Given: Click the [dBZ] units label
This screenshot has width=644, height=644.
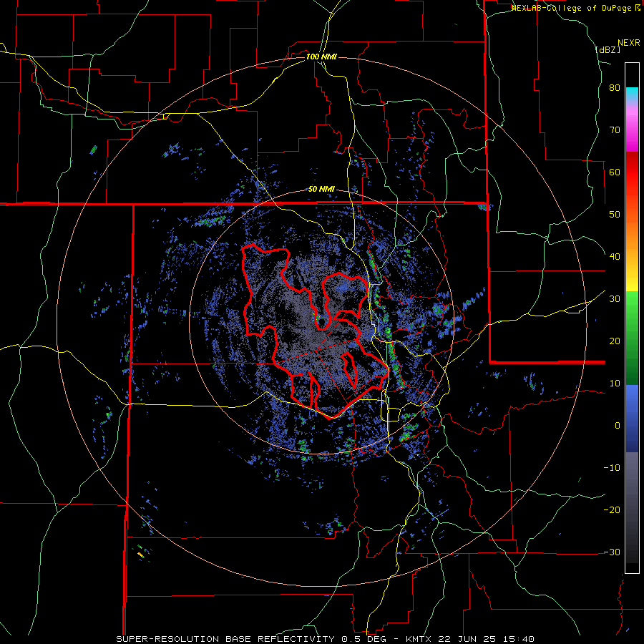Looking at the screenshot, I should click(x=608, y=49).
